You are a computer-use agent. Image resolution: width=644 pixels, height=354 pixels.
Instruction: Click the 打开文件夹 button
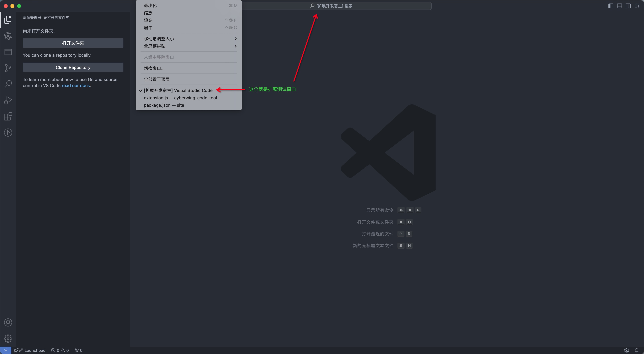click(x=73, y=43)
